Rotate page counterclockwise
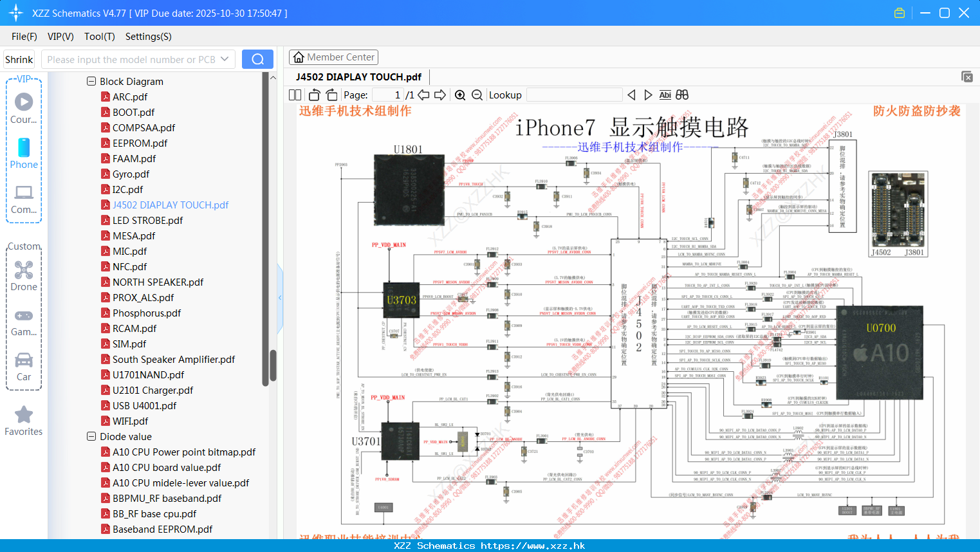 pyautogui.click(x=315, y=95)
